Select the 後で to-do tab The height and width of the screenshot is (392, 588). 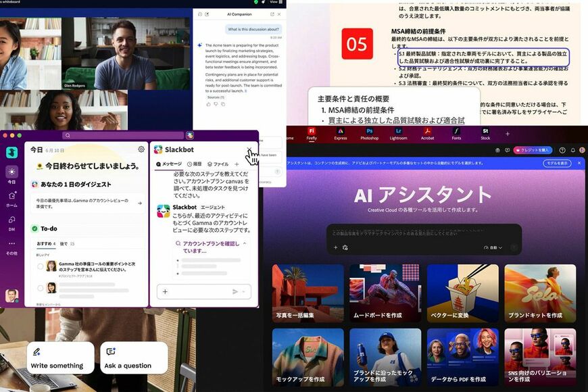[67, 244]
